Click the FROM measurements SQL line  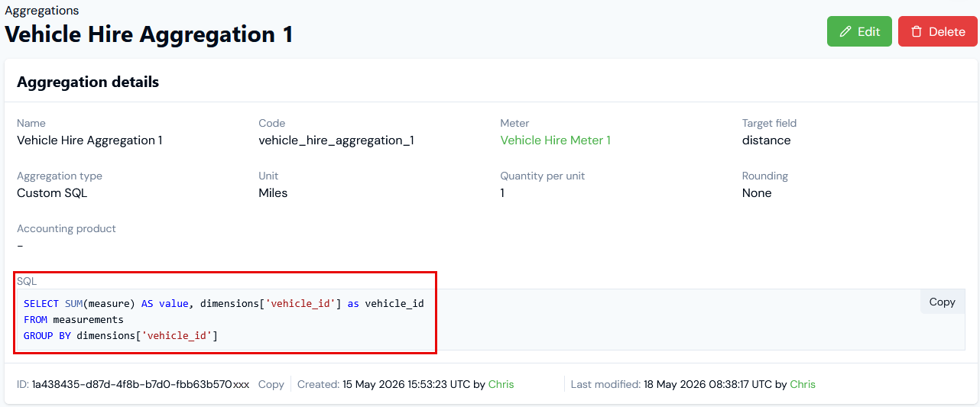point(73,319)
